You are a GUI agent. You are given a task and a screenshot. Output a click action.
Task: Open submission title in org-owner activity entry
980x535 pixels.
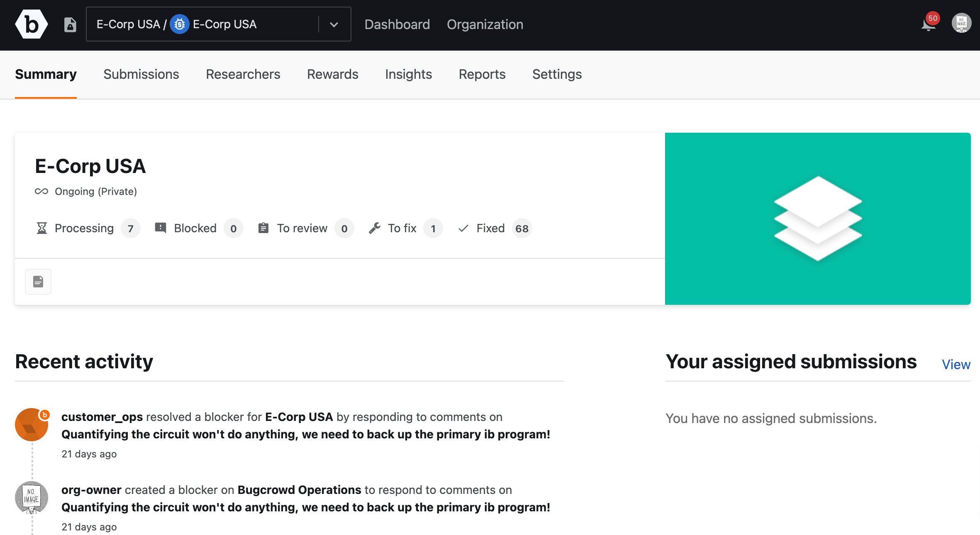306,507
